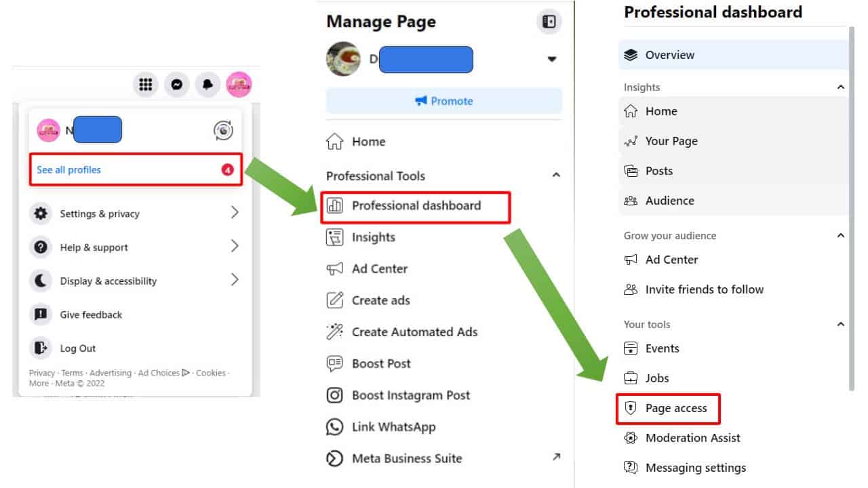Expand the Help & support chevron
Screen dimensions: 868x488
(235, 246)
